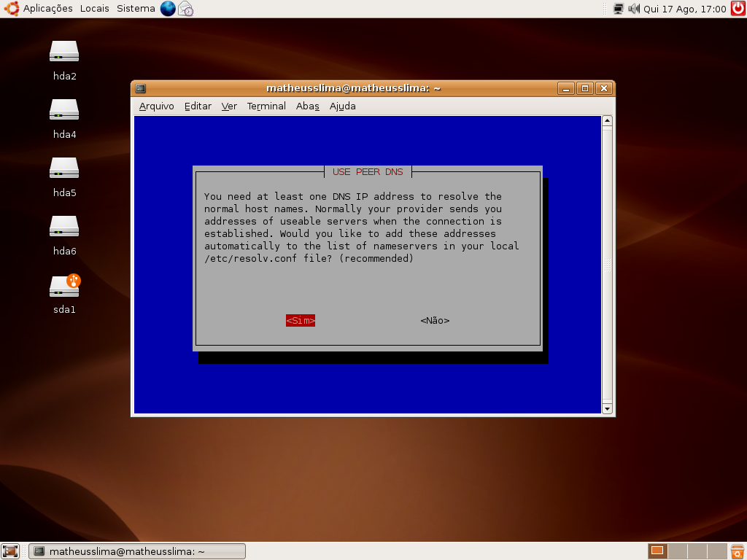Click the /etc/resolv.conf text in dialog
747x560 pixels.
(x=251, y=259)
